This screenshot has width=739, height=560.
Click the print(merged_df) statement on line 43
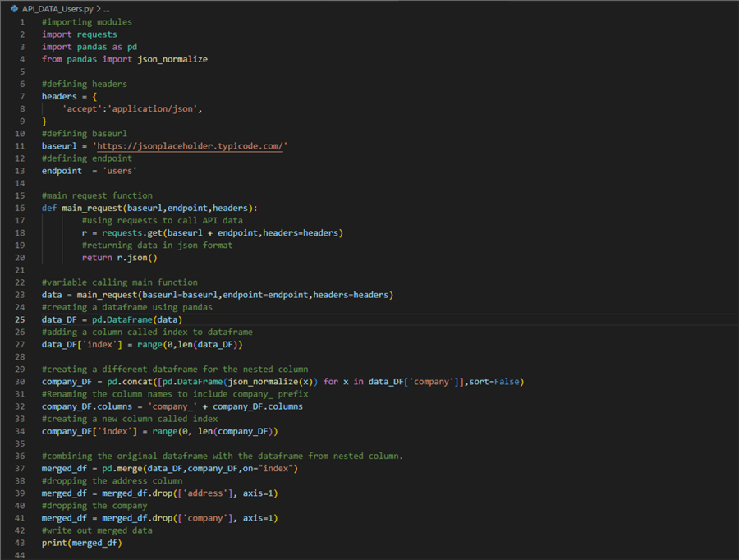coord(80,542)
